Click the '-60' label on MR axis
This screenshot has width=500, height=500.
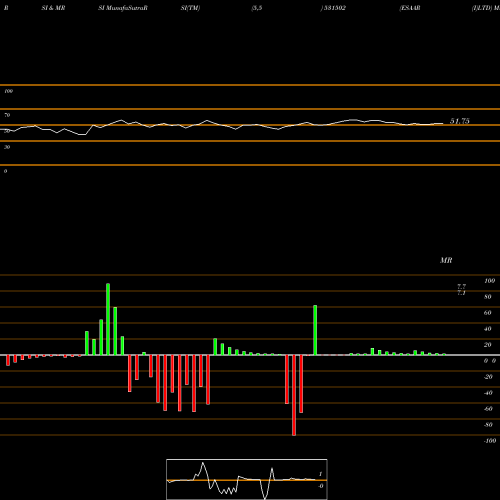point(488,409)
